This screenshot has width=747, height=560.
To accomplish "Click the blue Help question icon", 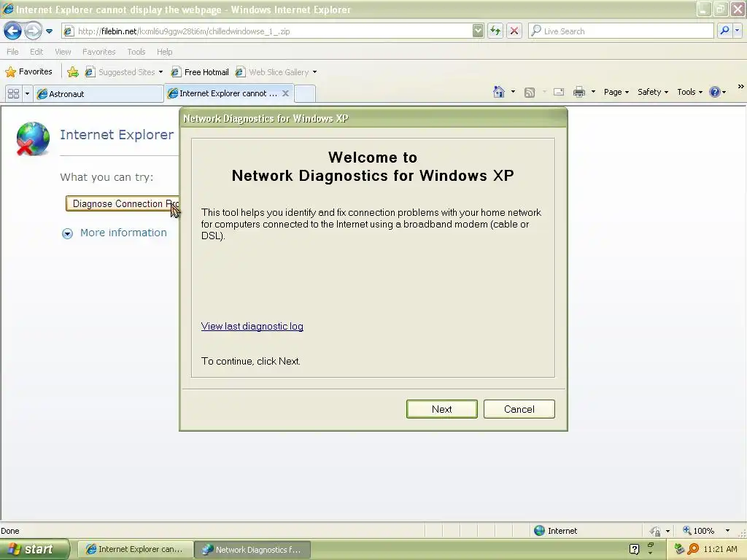I will click(715, 92).
